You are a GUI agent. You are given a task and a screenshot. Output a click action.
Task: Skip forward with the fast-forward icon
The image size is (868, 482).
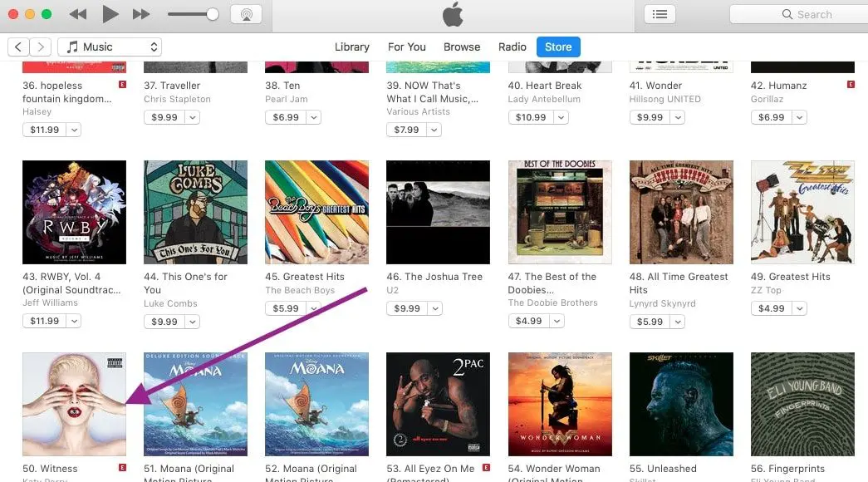141,14
